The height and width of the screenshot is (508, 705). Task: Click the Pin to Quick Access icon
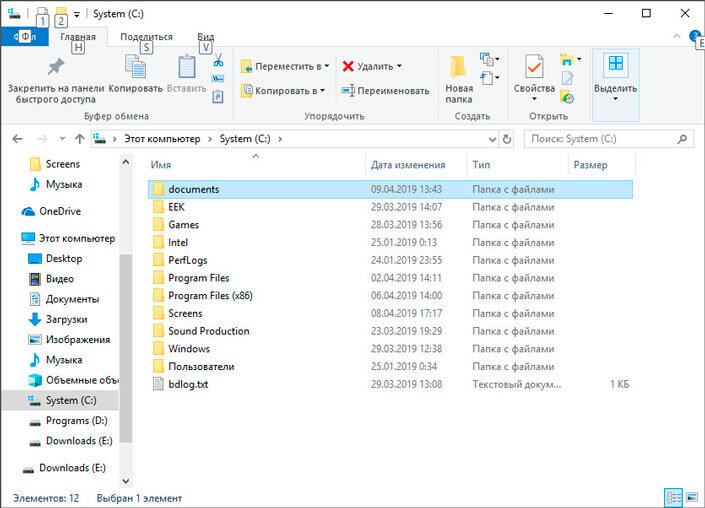tap(56, 67)
